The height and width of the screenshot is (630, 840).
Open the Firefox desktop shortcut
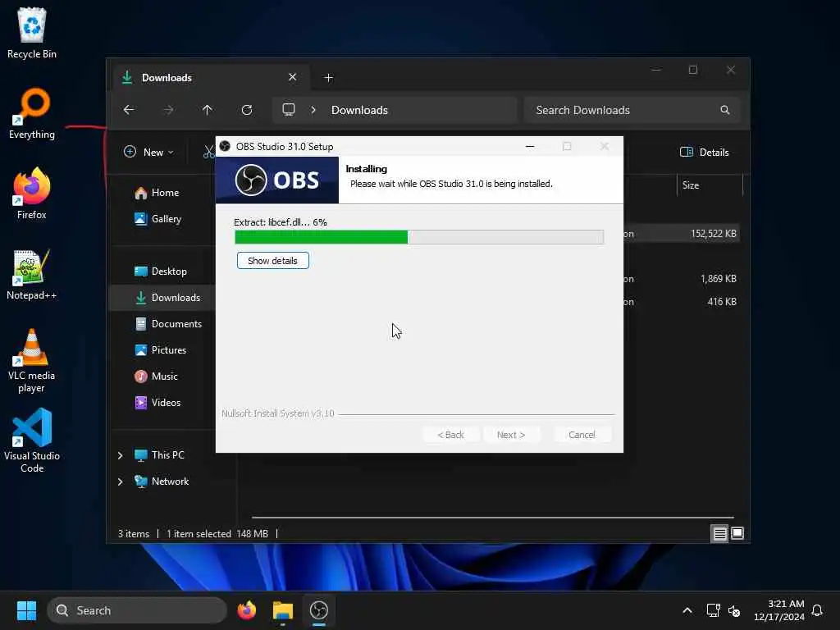coord(32,194)
